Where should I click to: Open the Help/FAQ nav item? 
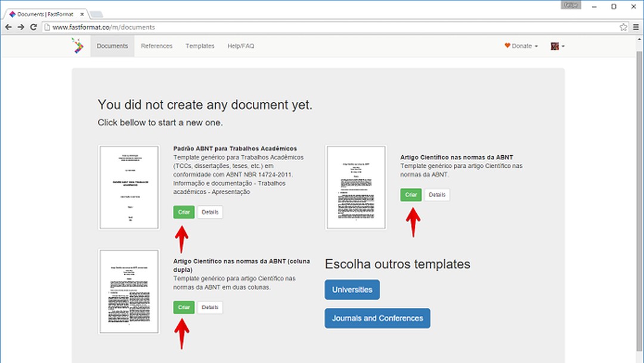(241, 46)
